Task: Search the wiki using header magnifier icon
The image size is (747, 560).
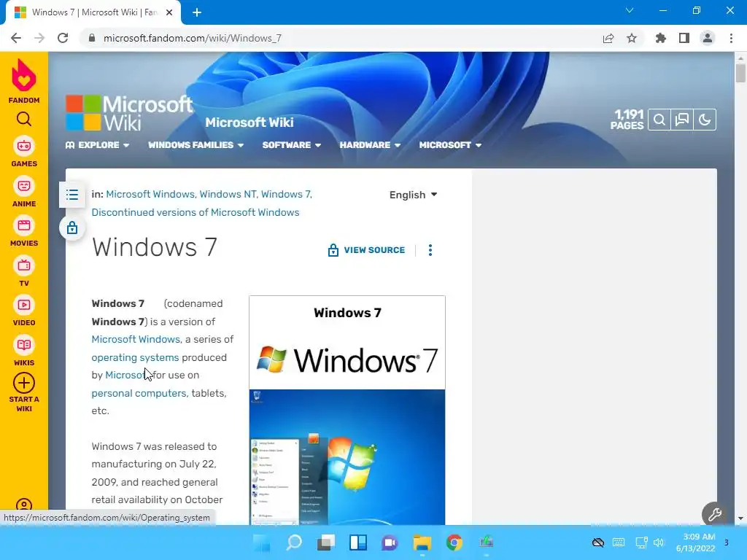Action: point(659,120)
